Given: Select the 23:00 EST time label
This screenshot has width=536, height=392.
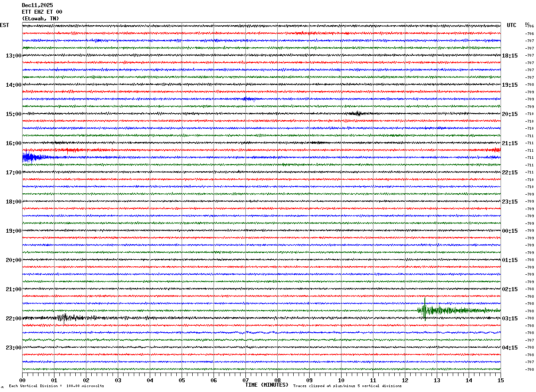Looking at the screenshot, I should 13,348.
